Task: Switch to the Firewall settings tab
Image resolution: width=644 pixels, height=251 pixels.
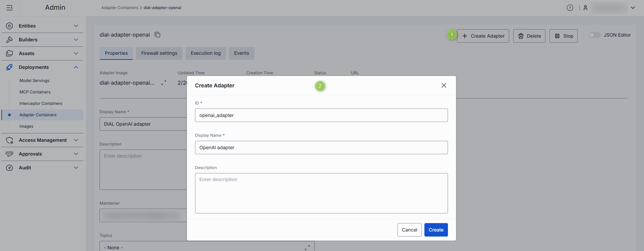Action: point(159,53)
